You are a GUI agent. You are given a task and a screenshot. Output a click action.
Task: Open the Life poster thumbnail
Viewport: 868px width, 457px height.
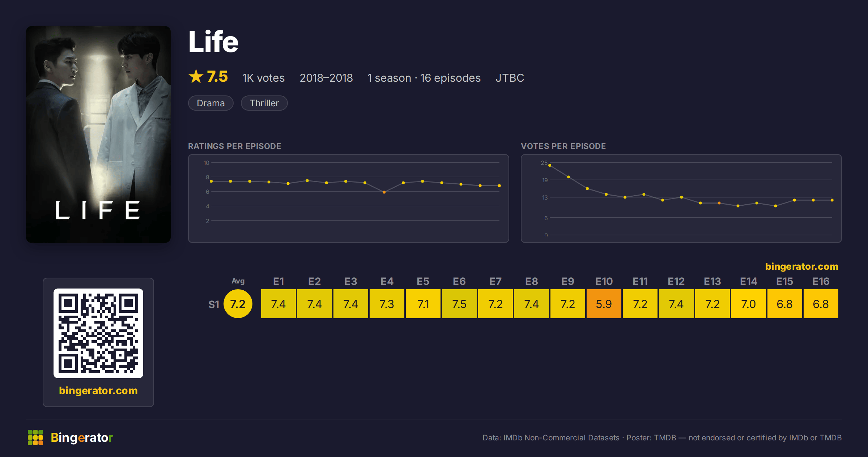pos(98,134)
